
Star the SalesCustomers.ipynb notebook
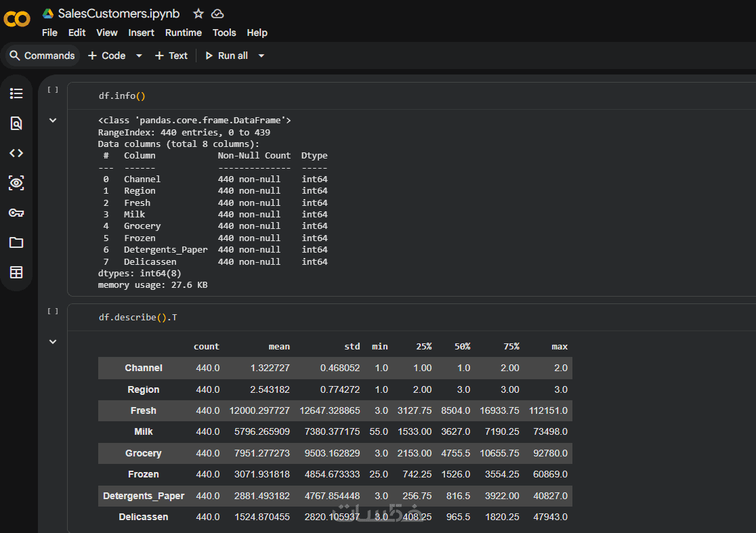click(x=198, y=14)
